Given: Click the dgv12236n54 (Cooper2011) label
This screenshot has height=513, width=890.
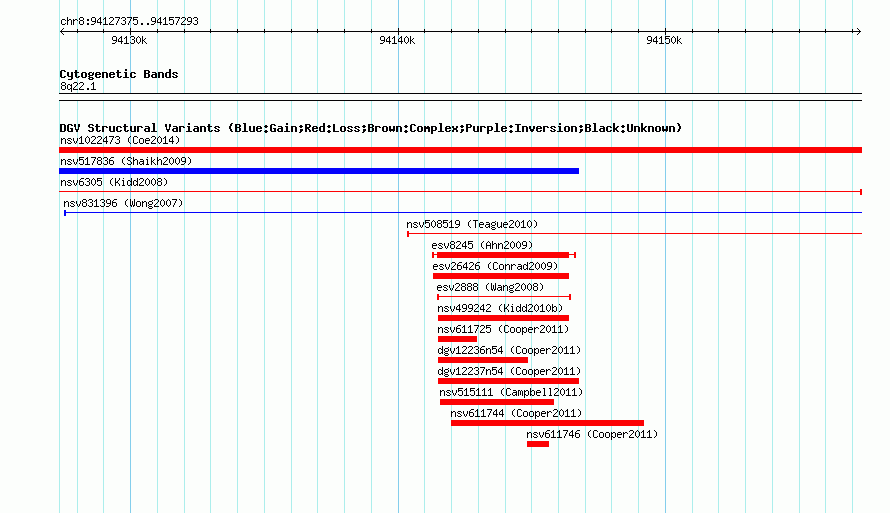Looking at the screenshot, I should 509,350.
